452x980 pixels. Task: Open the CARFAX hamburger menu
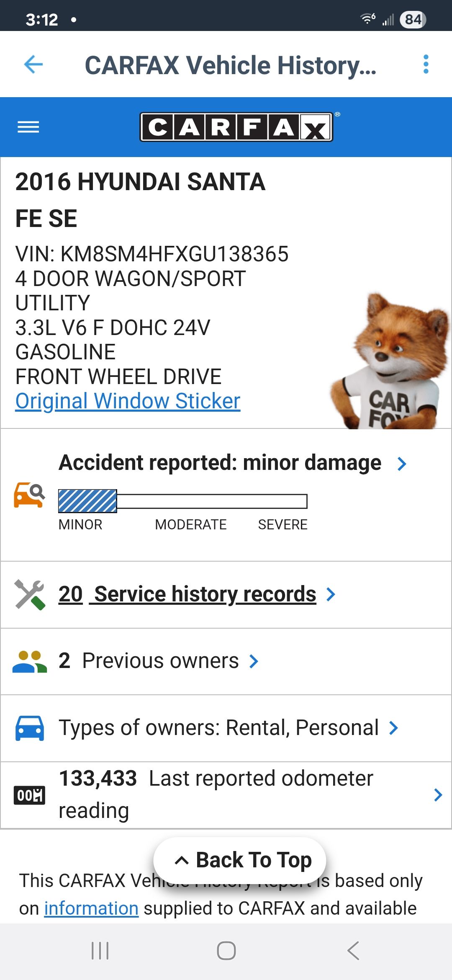(28, 127)
